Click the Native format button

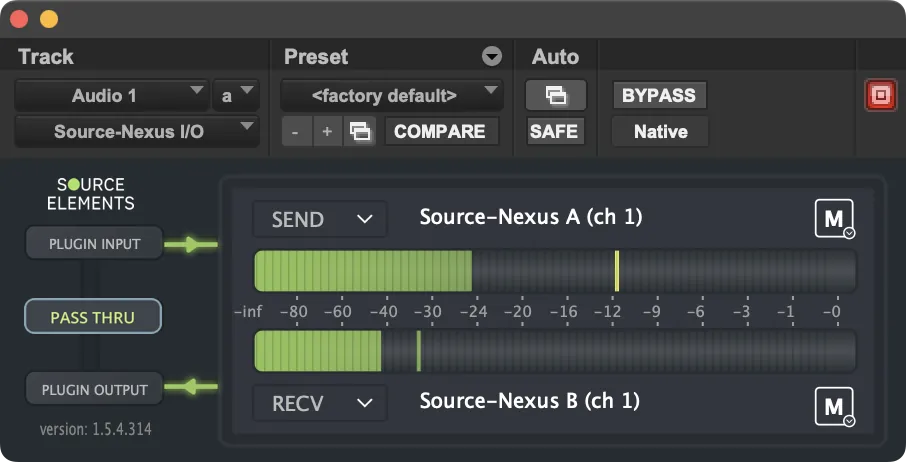pyautogui.click(x=660, y=131)
